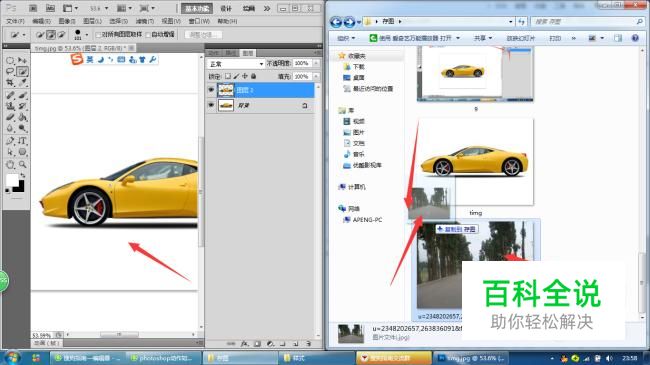Switch to the 图层 panel tab
Image resolution: width=650 pixels, height=365 pixels.
[x=247, y=53]
